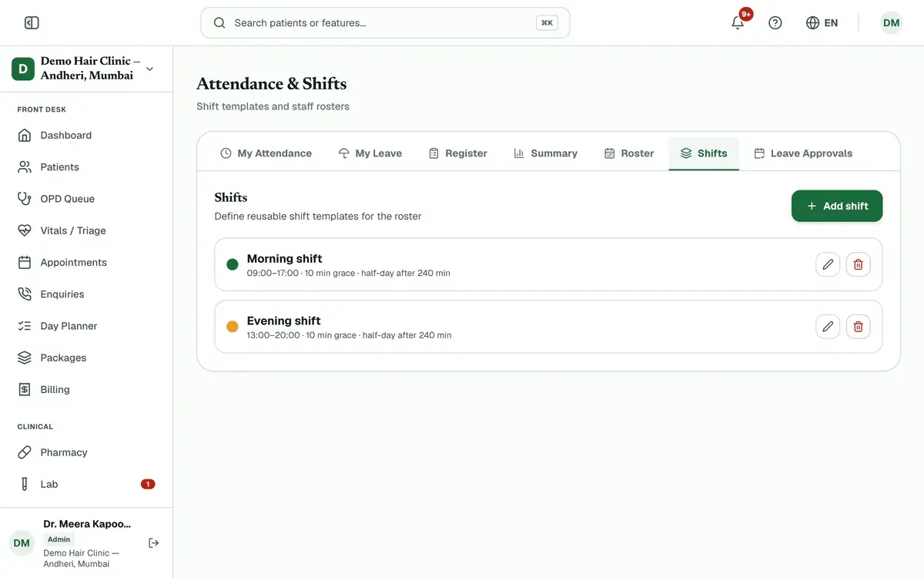
Task: Open the EN language selector
Action: [822, 23]
